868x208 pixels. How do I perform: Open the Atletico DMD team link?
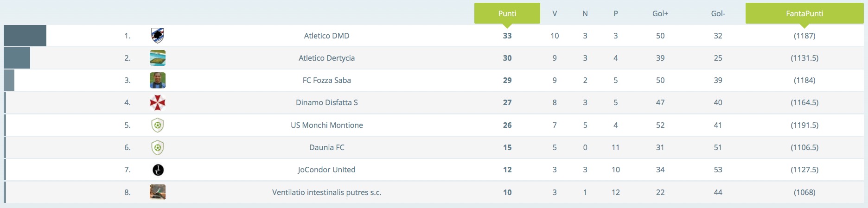pyautogui.click(x=327, y=36)
